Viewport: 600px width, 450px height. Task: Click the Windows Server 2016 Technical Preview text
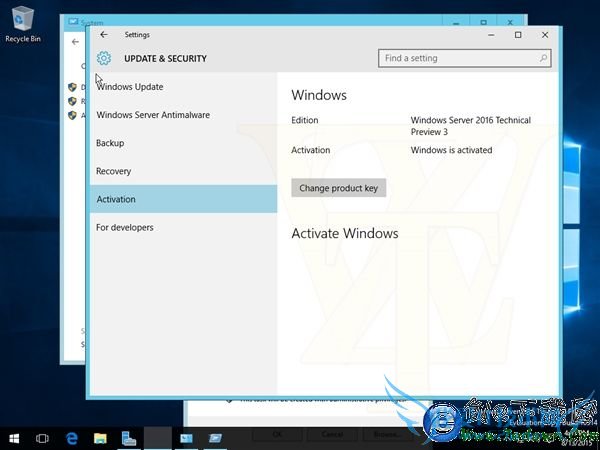471,126
